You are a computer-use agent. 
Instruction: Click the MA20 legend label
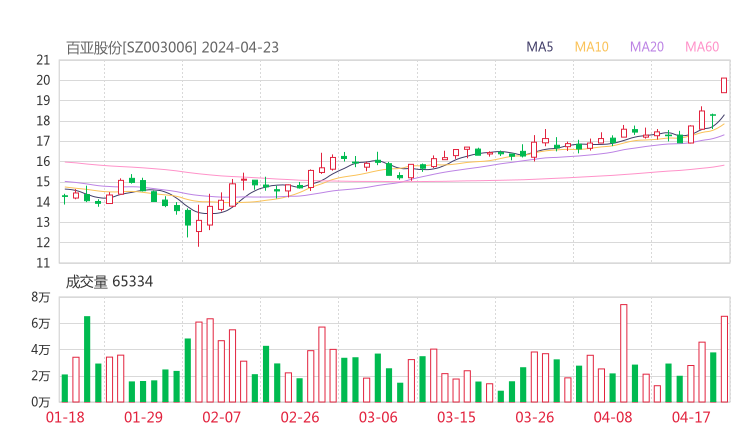pyautogui.click(x=647, y=47)
